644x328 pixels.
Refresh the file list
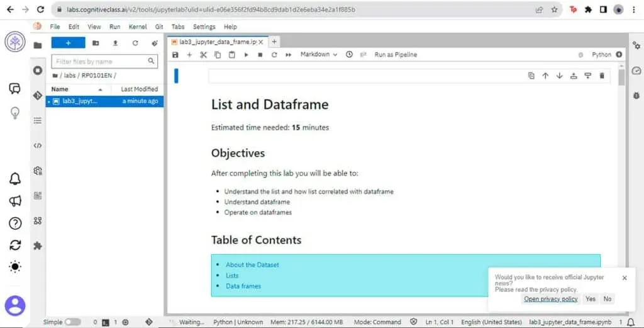[x=135, y=43]
